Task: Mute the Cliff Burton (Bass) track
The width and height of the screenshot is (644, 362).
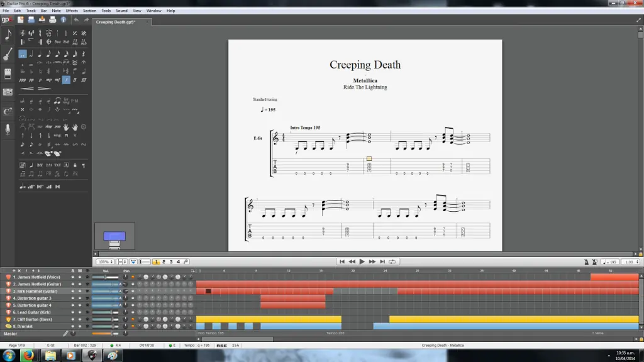Action: click(x=80, y=319)
